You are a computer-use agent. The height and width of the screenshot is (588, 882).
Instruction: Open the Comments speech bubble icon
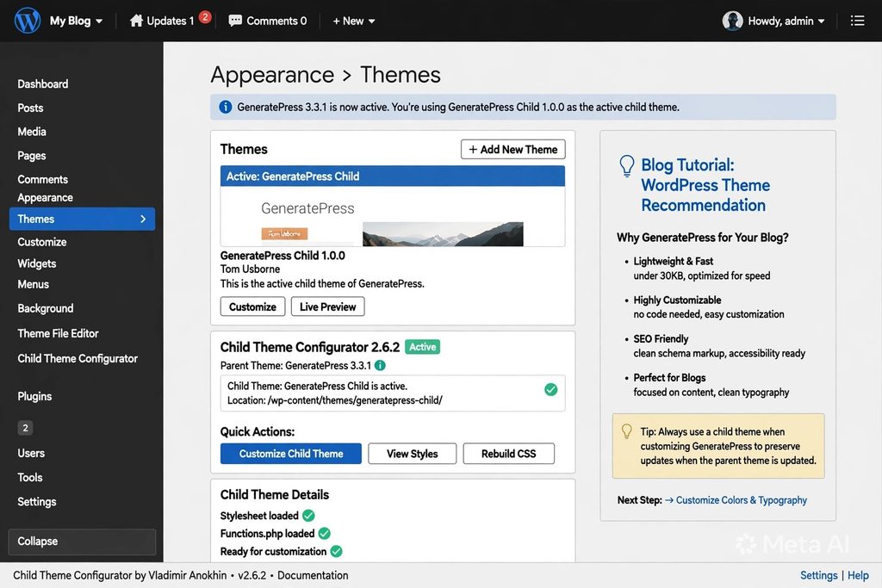coord(235,21)
